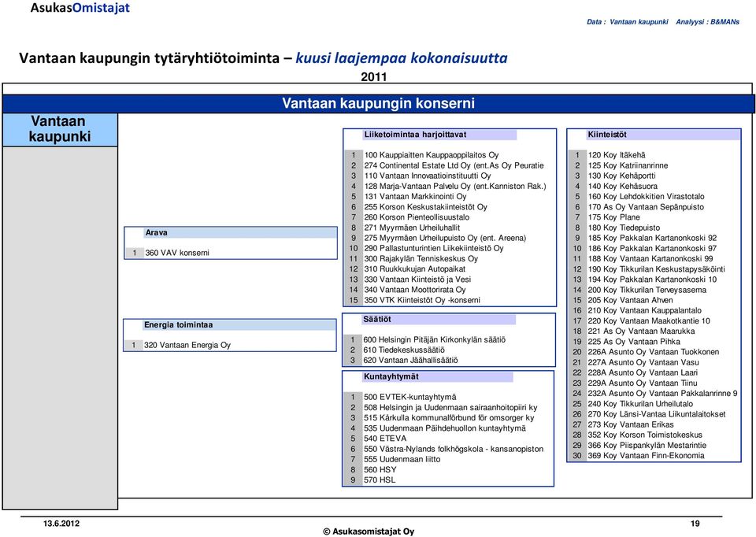Screen dimensions: 756x537
Task: Select '170 As Oy Vantaan Sepänpuisto'
Action: click(646, 207)
